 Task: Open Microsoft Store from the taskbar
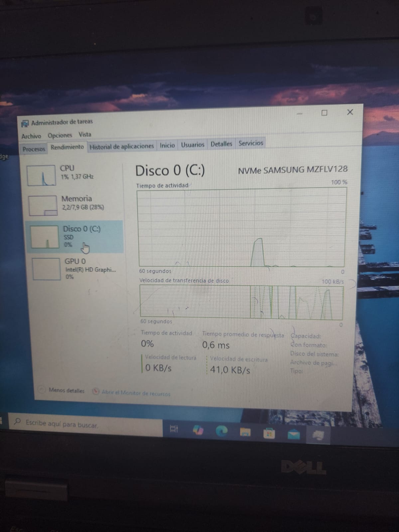(269, 433)
